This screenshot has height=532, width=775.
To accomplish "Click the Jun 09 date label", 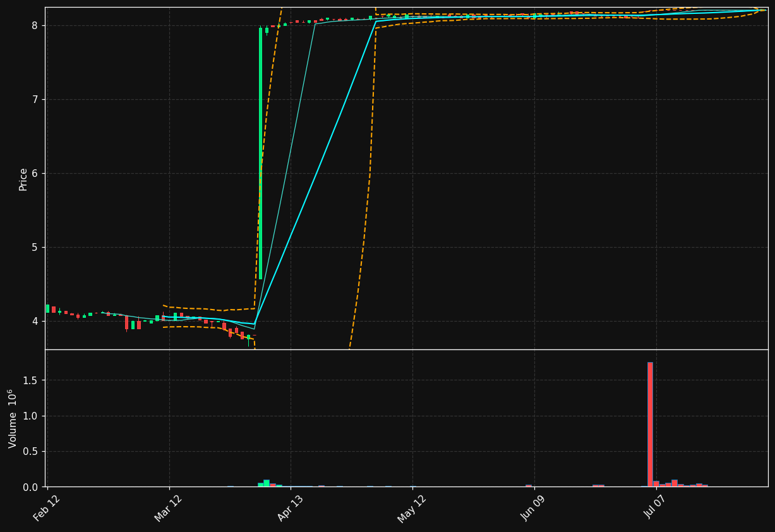I will click(534, 508).
